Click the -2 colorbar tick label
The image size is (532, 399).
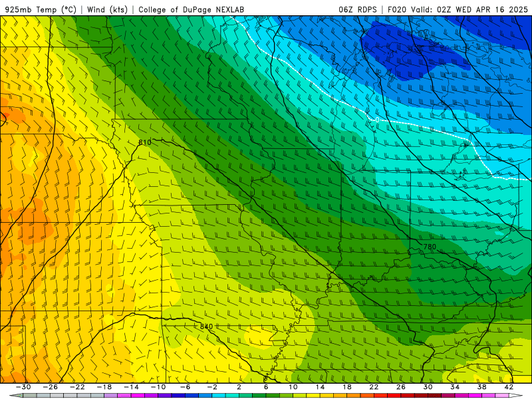[x=212, y=387]
